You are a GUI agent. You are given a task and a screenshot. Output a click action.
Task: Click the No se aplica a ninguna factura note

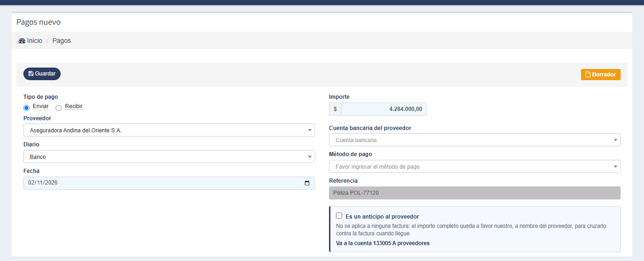point(471,230)
